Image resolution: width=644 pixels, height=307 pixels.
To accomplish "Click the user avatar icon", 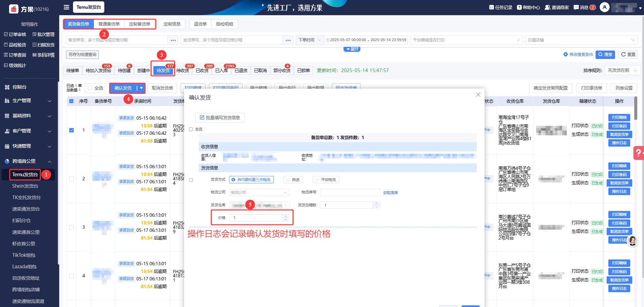I will click(605, 7).
